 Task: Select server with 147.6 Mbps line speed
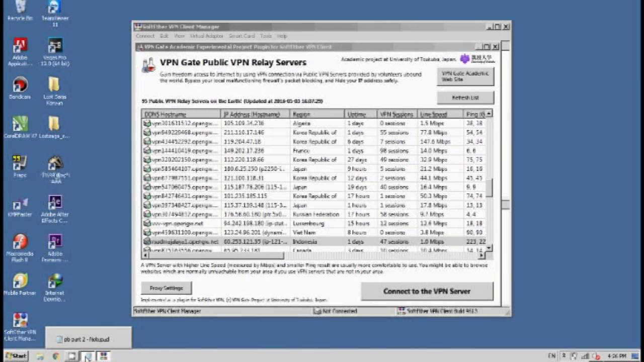point(313,141)
